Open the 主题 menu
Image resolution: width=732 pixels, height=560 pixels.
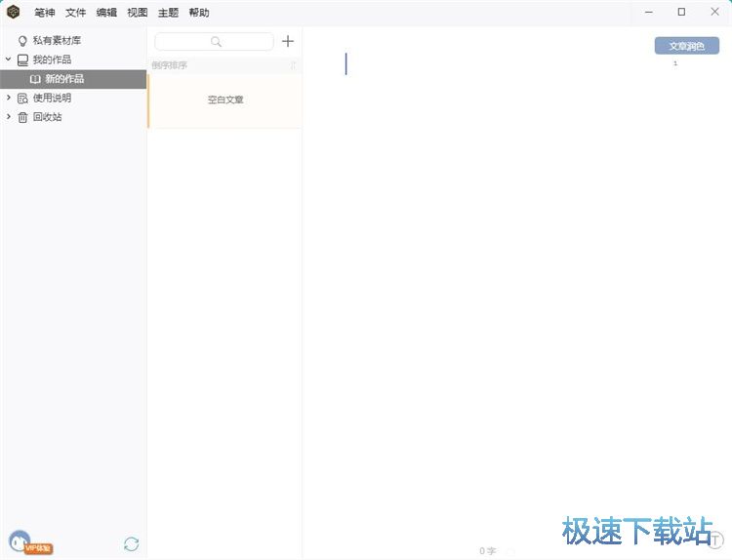(x=168, y=13)
